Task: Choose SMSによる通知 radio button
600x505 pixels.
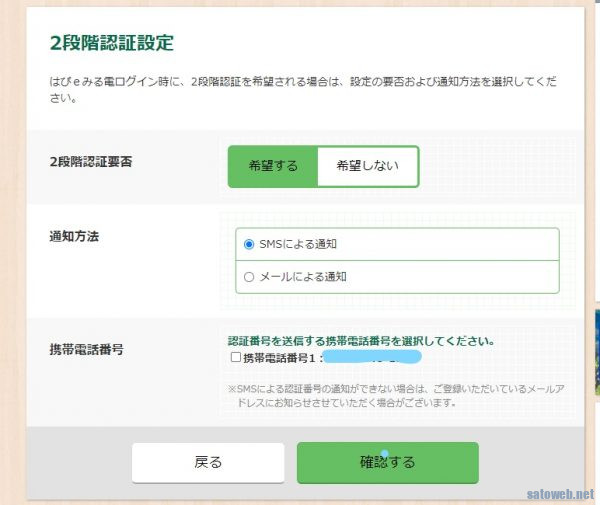Action: [x=249, y=243]
